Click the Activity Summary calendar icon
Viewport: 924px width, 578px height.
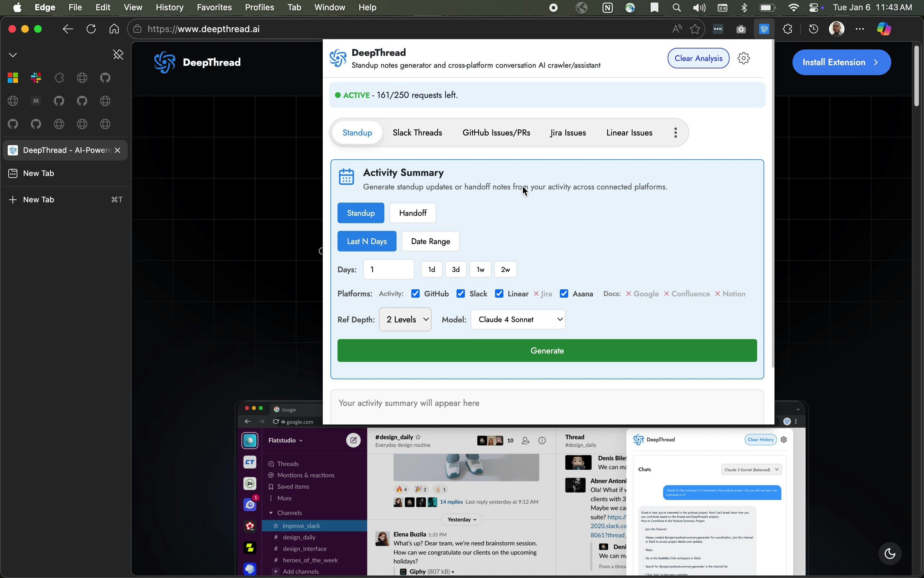point(346,177)
